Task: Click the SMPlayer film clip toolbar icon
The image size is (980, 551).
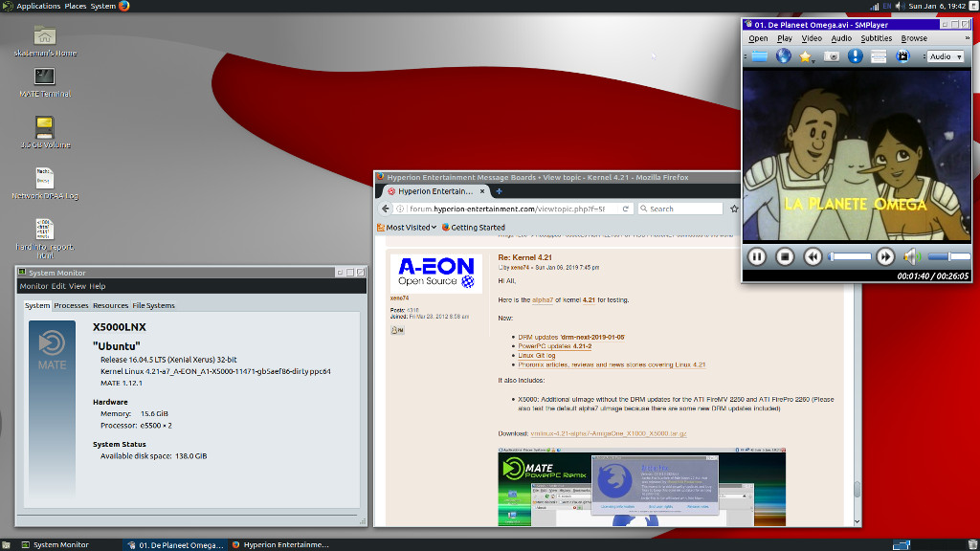Action: pos(902,56)
